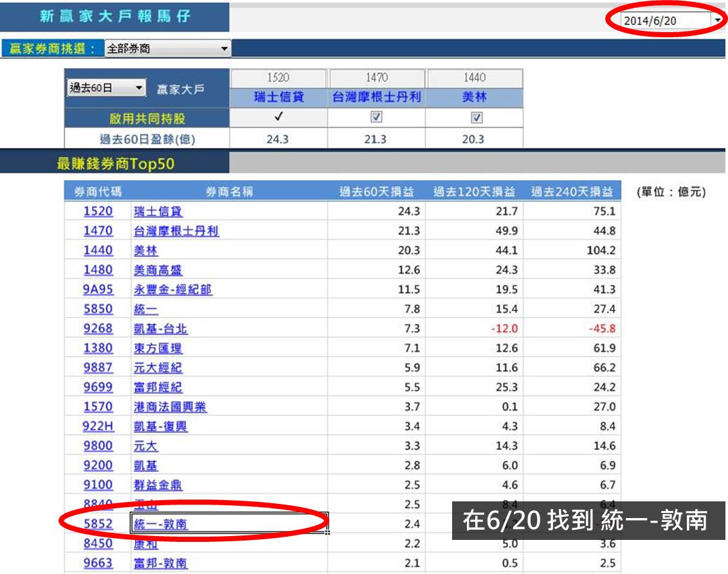Click the 過去60天損益 column header

[x=376, y=191]
